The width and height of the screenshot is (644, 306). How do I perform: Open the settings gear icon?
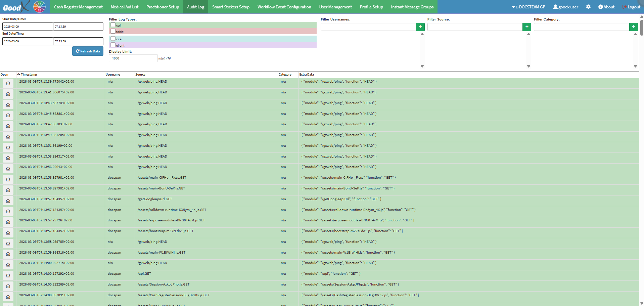(x=588, y=7)
